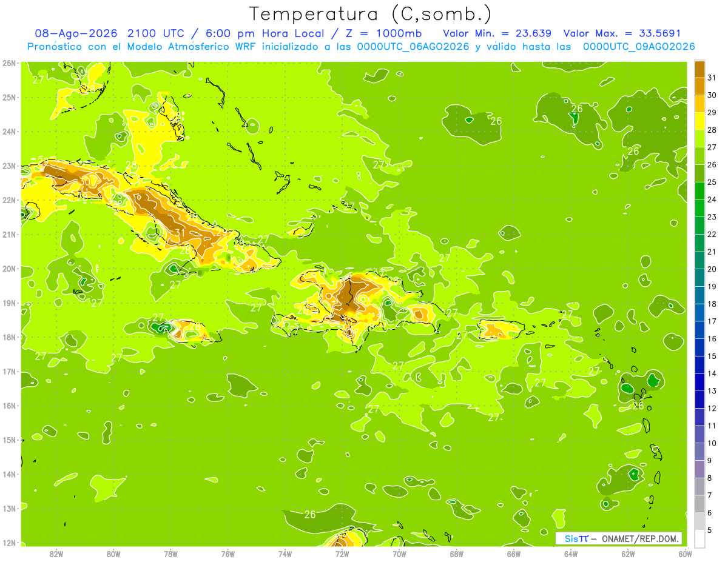The width and height of the screenshot is (728, 562).
Task: Click the 20N latitude axis label
Action: (9, 269)
